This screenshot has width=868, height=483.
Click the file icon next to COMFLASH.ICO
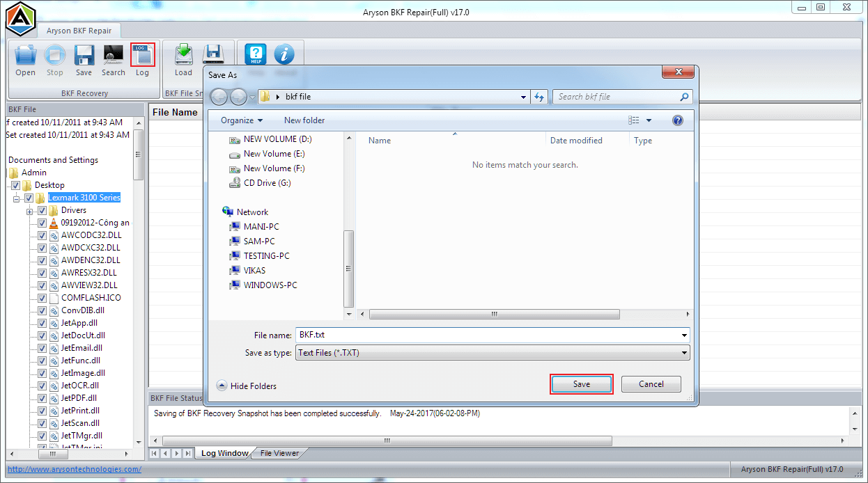pos(54,298)
